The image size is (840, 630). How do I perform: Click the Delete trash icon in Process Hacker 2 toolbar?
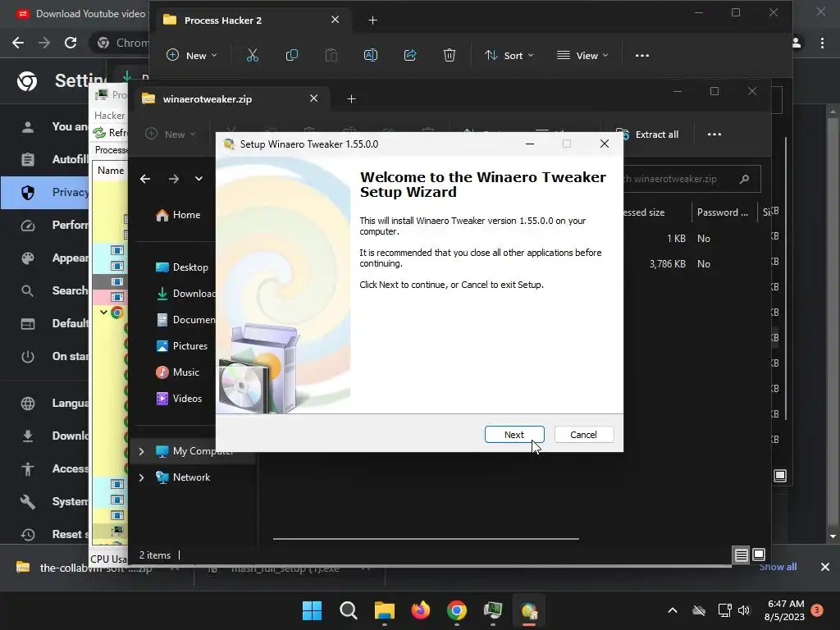450,55
